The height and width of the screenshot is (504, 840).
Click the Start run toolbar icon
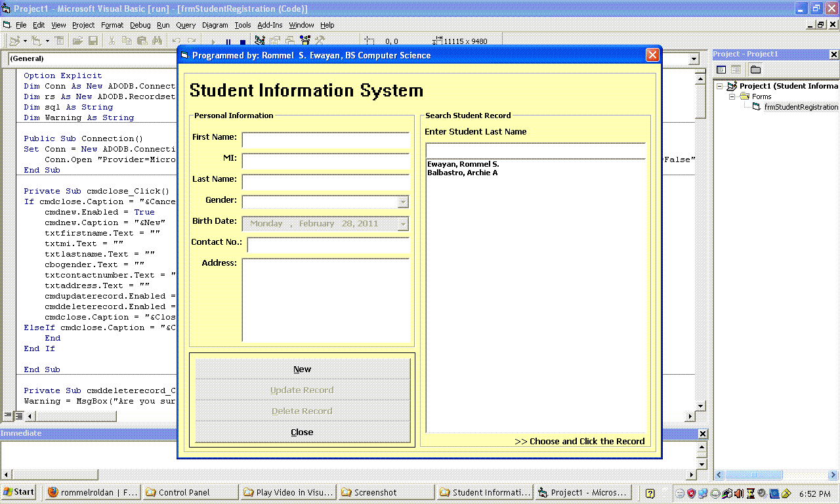point(213,41)
